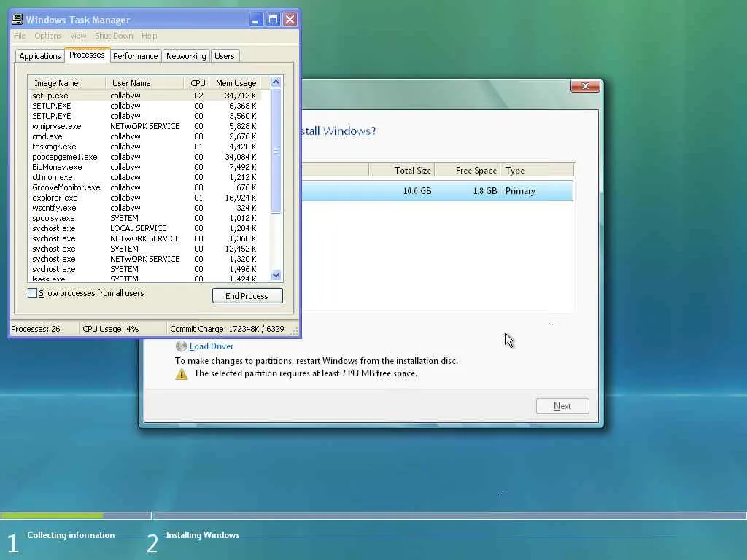This screenshot has height=560, width=747.
Task: Select the taskmgr.exe process
Action: coord(145,147)
